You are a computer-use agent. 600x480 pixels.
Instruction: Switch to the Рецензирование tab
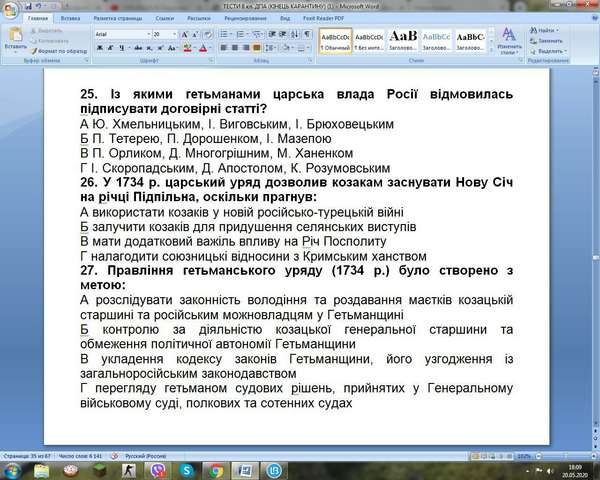[245, 18]
